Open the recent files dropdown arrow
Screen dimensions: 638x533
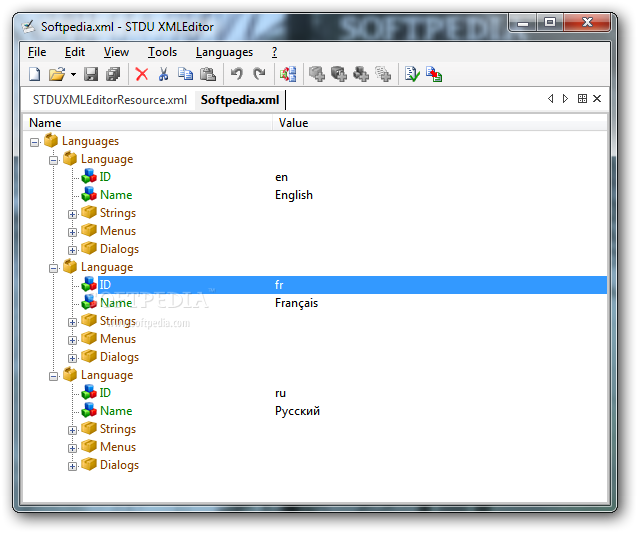[73, 74]
